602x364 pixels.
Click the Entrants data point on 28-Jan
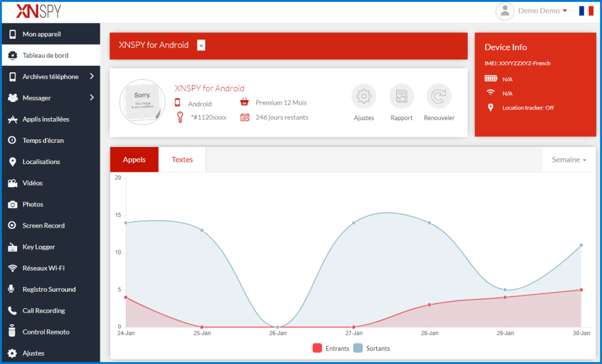(429, 305)
